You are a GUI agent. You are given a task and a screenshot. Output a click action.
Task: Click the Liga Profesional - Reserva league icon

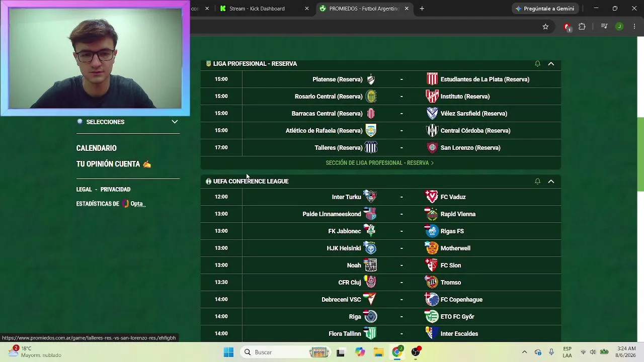coord(208,64)
